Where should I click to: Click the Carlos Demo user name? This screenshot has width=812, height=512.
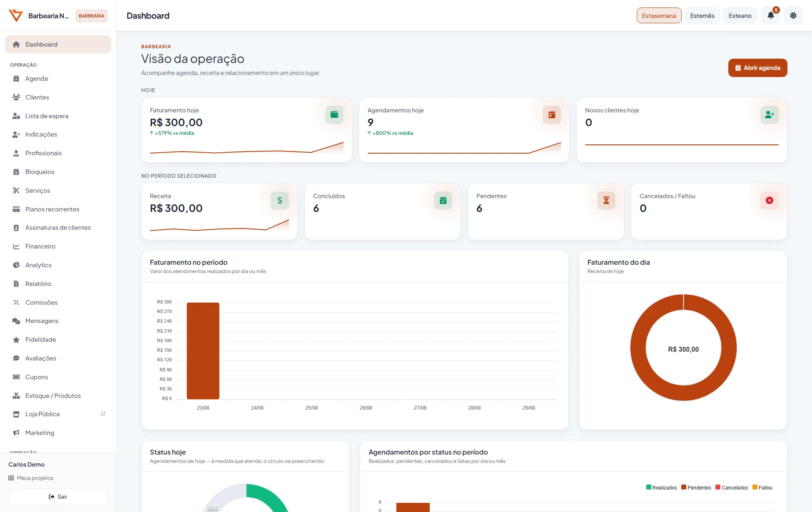tap(26, 465)
